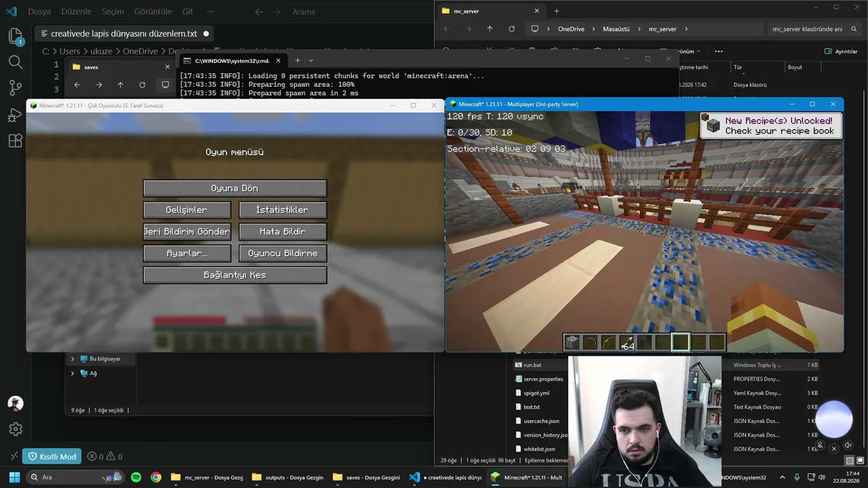Click OneDrive in the address breadcrumb
Screen dimensions: 868x488
(x=572, y=29)
